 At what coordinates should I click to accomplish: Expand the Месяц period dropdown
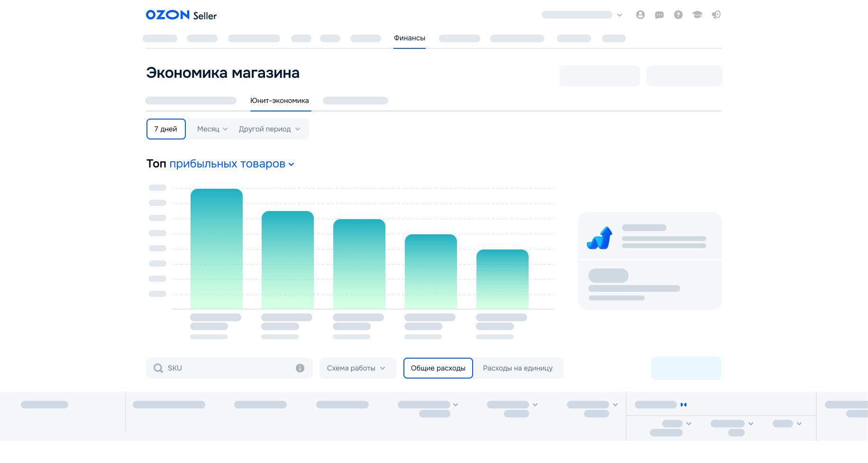click(x=212, y=129)
